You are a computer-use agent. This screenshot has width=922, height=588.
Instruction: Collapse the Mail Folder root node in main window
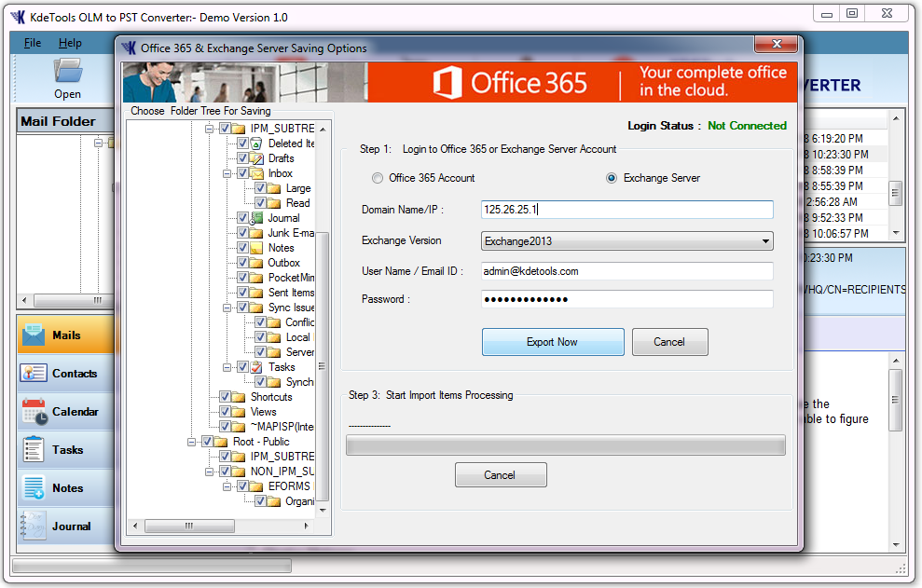coord(98,143)
